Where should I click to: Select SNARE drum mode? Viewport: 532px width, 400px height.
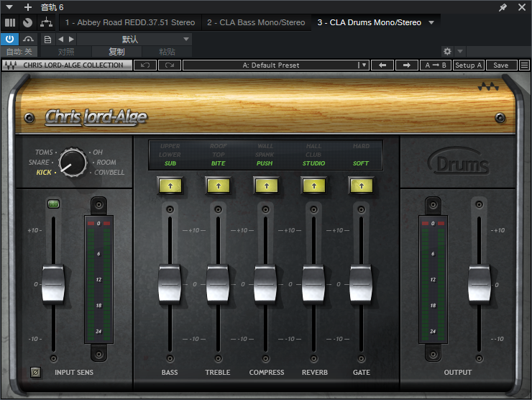pyautogui.click(x=39, y=163)
